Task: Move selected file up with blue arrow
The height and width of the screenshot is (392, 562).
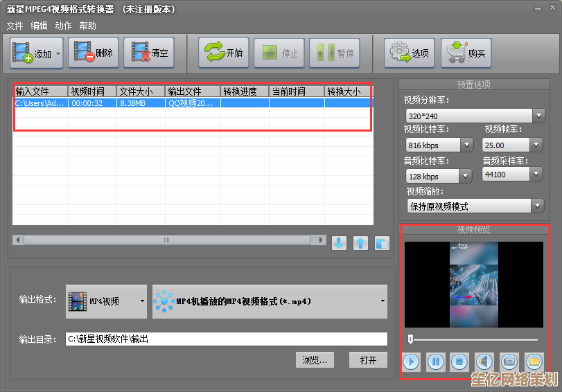Action: (x=360, y=243)
